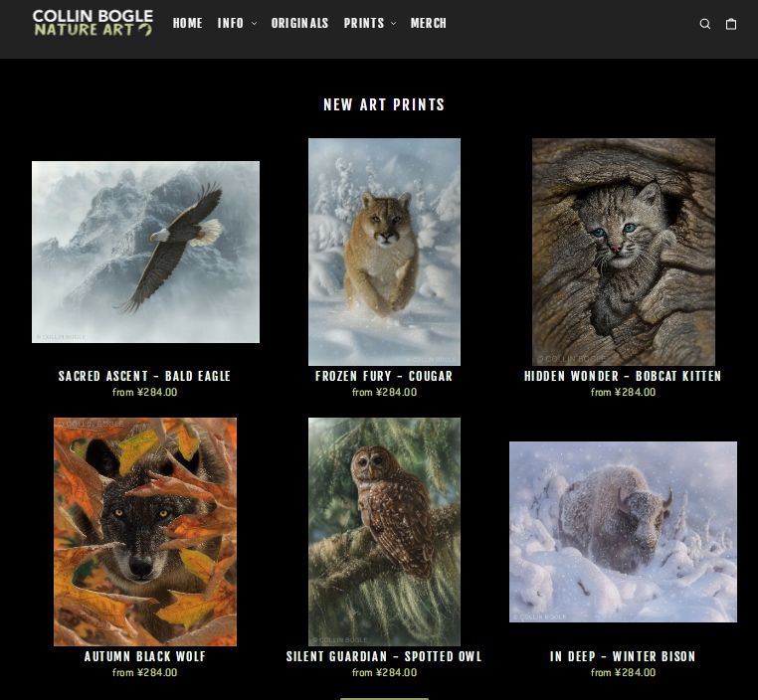Click the Hidden Wonder - Bobcat Kitten title
This screenshot has width=758, height=700.
(x=623, y=376)
